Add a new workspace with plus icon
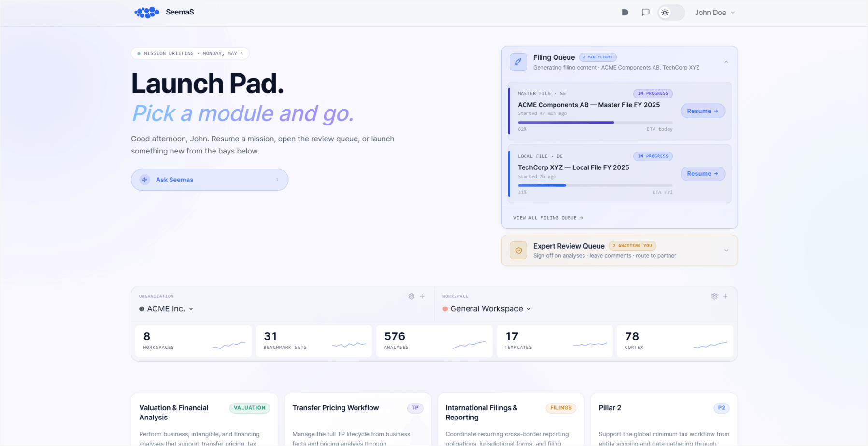Image resolution: width=868 pixels, height=446 pixels. tap(725, 296)
